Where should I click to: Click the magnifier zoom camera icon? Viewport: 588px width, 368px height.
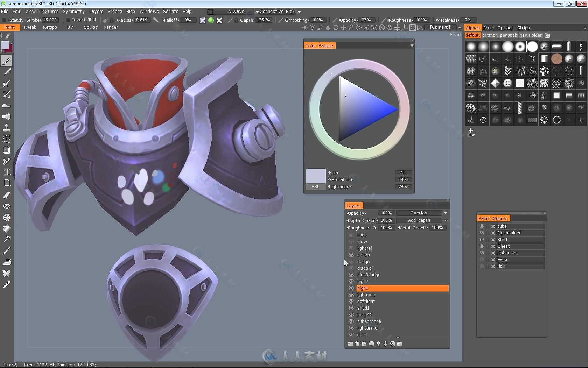[x=351, y=28]
